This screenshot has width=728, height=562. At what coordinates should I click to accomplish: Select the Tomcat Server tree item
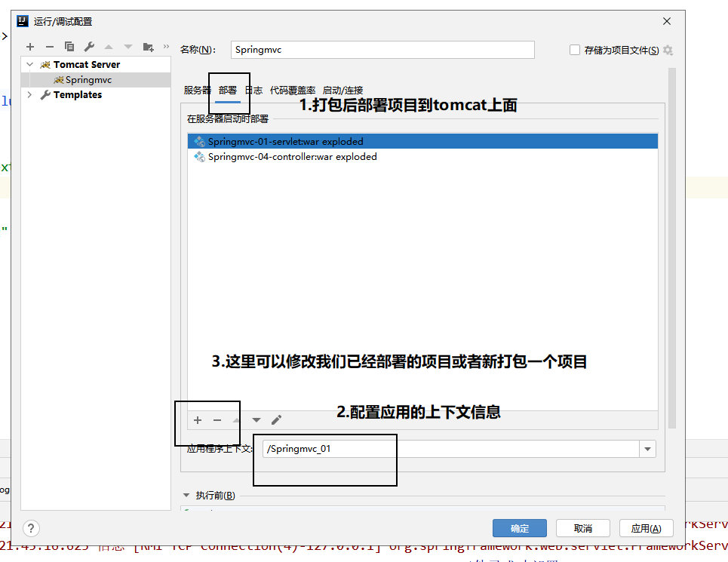point(96,65)
